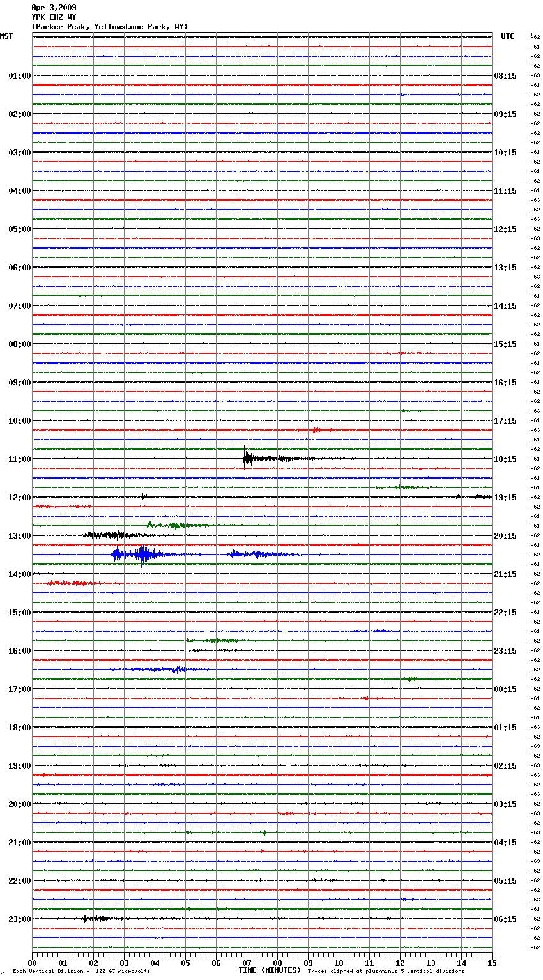Select the 04:00 MST time label
The image size is (543, 980).
point(20,191)
